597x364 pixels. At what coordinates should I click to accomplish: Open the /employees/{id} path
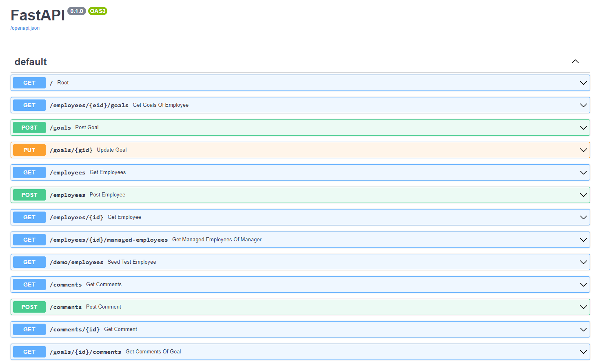[76, 217]
